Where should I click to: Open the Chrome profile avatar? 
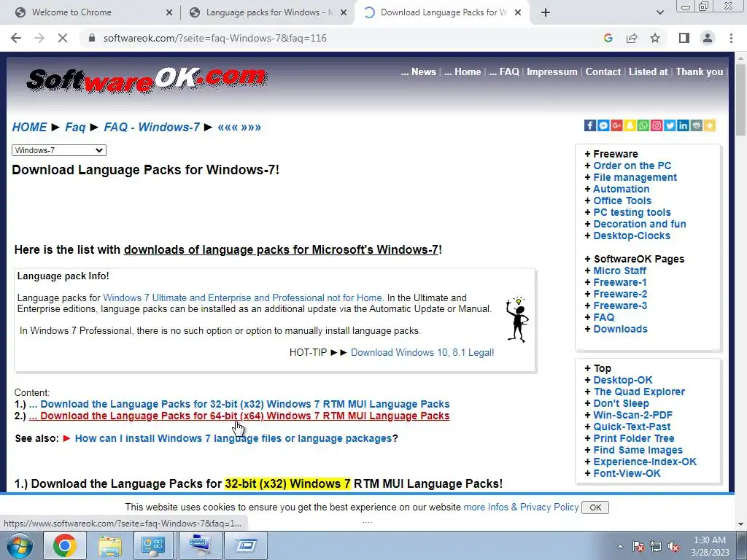point(708,38)
